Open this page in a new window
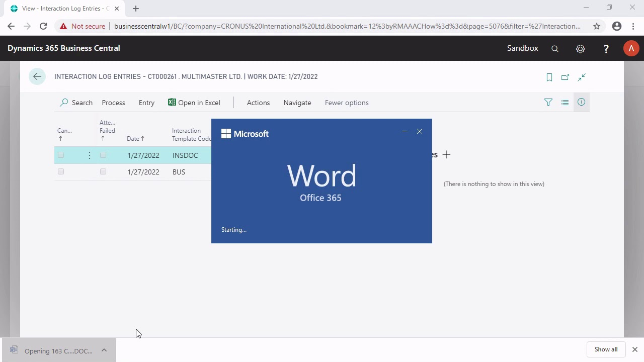The image size is (644, 362). coord(566,77)
